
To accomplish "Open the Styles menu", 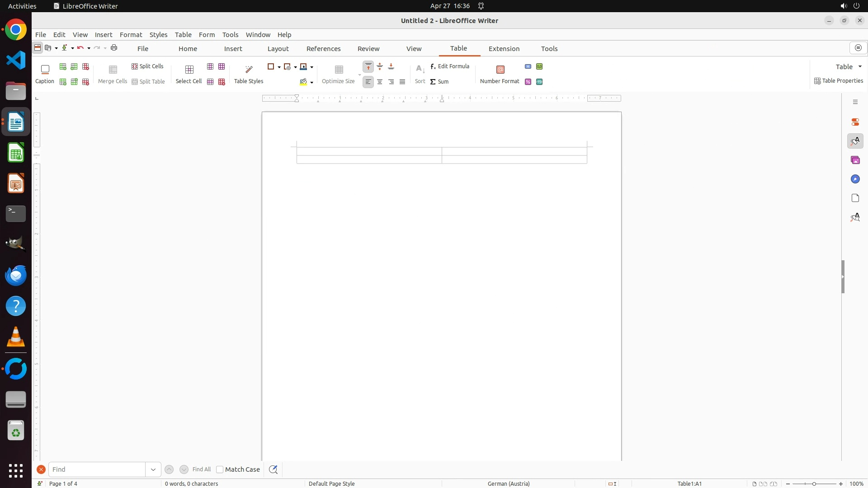I will 158,35.
